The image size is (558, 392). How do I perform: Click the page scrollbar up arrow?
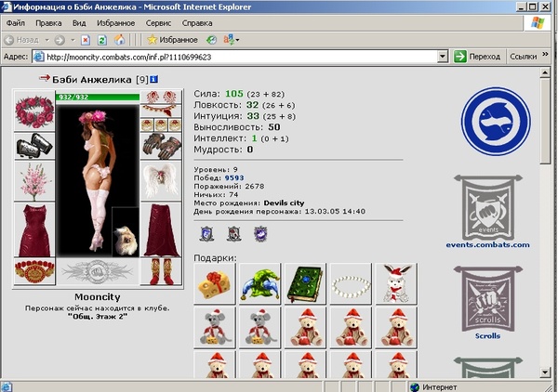pyautogui.click(x=545, y=72)
